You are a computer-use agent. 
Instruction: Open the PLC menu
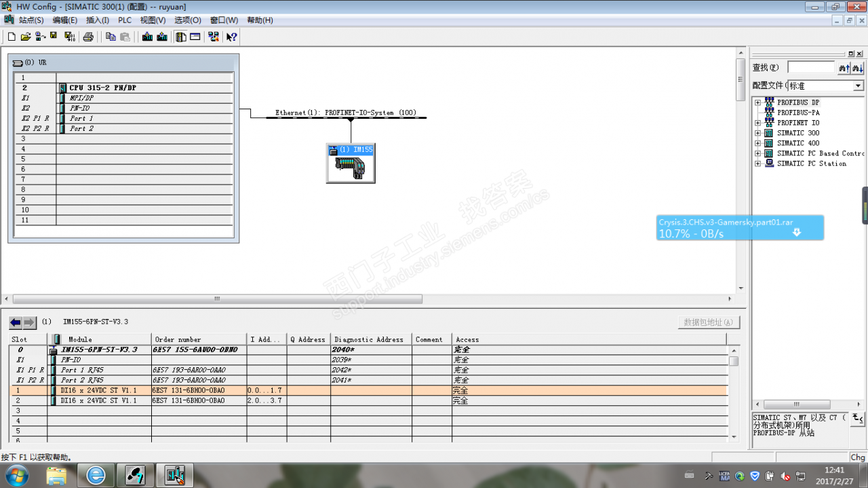(x=125, y=20)
